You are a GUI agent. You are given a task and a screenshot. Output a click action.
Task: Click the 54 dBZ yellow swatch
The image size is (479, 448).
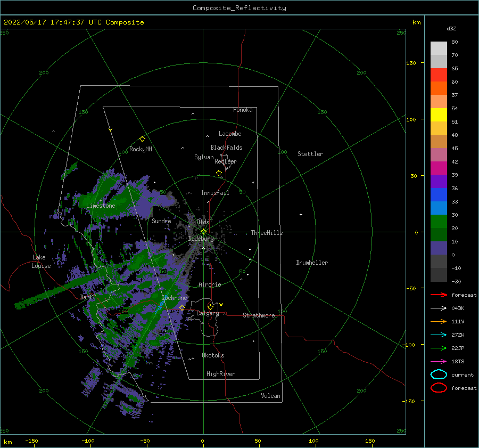point(439,115)
